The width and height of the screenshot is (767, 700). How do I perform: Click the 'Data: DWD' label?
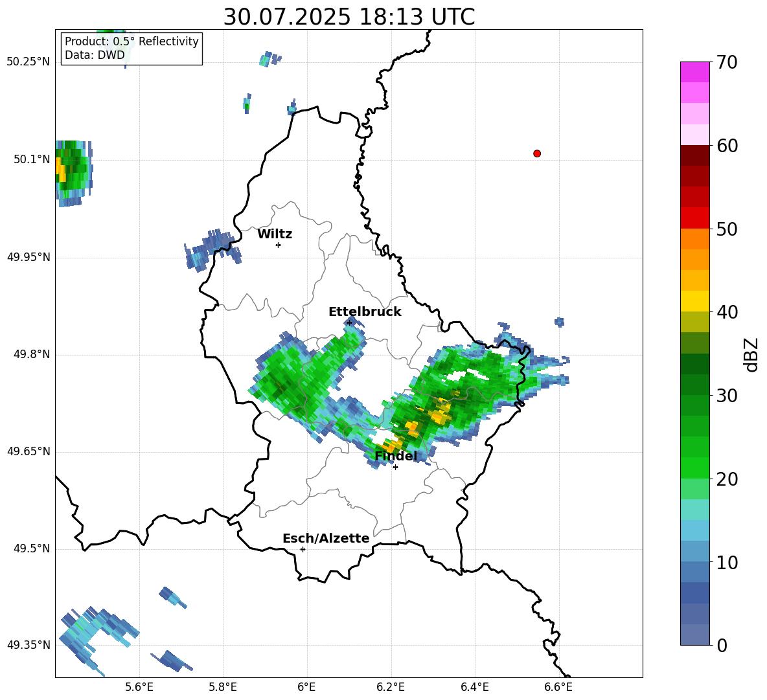(95, 55)
